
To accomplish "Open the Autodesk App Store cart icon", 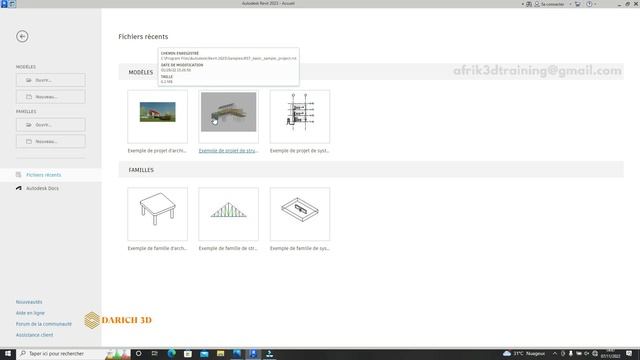I will click(578, 4).
